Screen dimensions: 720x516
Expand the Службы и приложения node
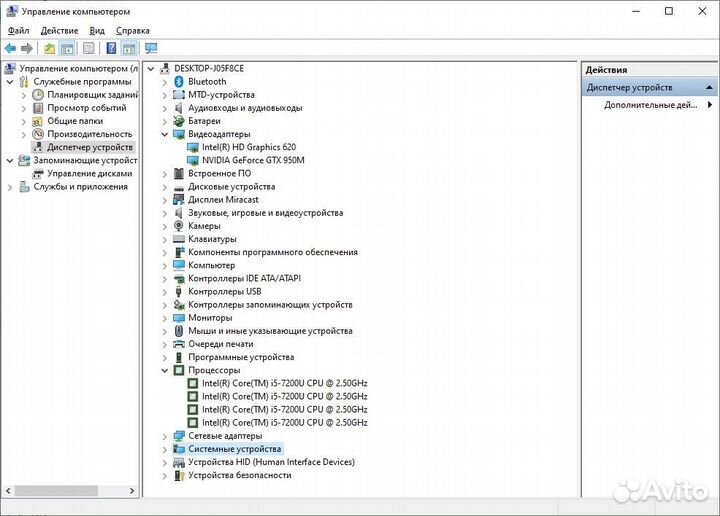coord(10,187)
